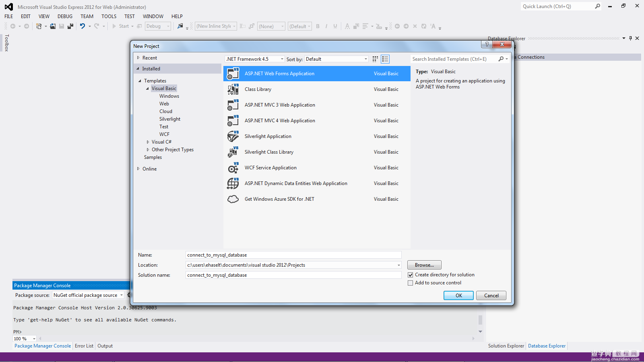Click Find in Files toolbar icon
The width and height of the screenshot is (644, 362).
pyautogui.click(x=180, y=26)
